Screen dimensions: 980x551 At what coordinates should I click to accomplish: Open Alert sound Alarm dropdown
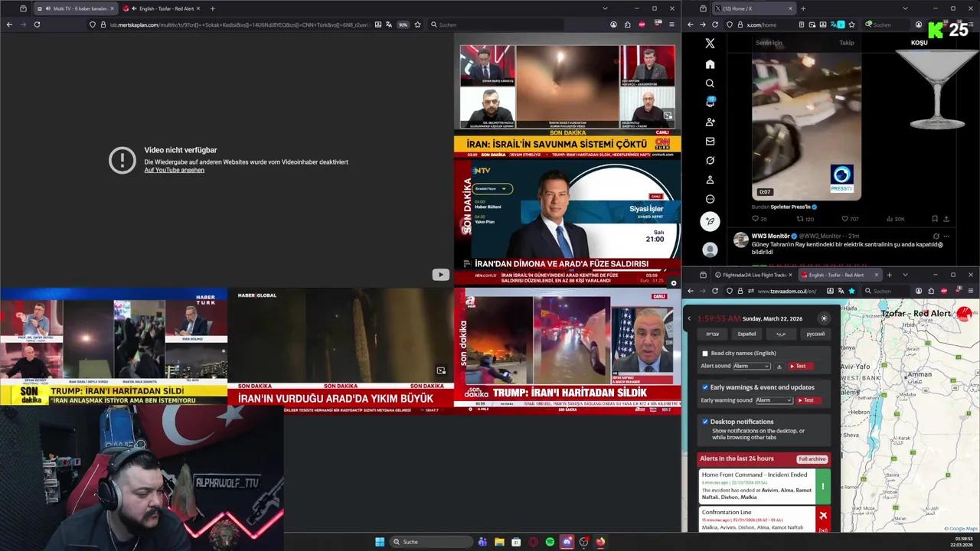click(x=752, y=366)
